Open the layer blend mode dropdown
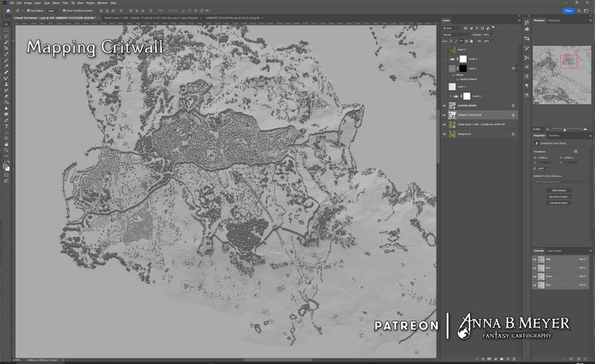This screenshot has height=364, width=595. [x=455, y=34]
